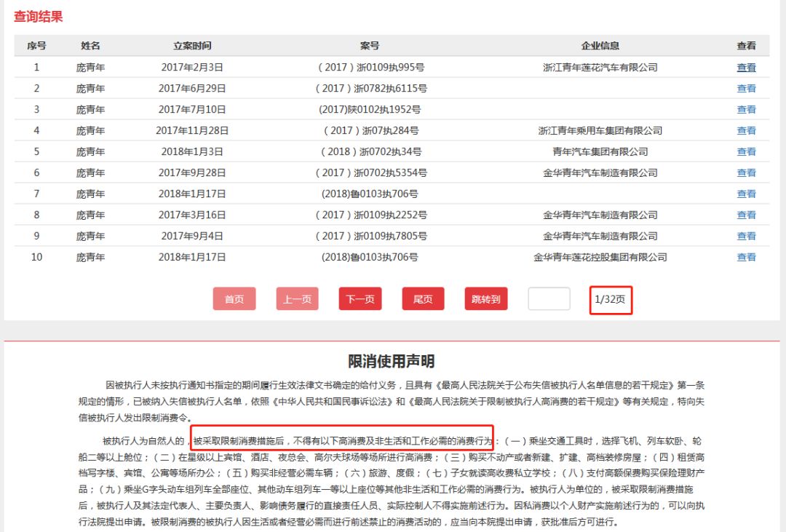Select date cell 2017年3月16日
This screenshot has height=532, width=786.
pyautogui.click(x=192, y=215)
